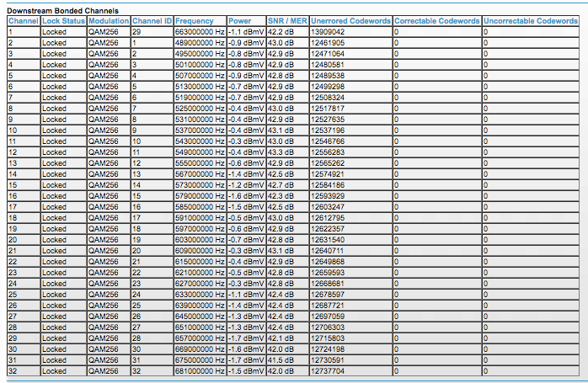Viewport: 588px width, 383px height.
Task: Click the Channel ID column header
Action: (152, 19)
